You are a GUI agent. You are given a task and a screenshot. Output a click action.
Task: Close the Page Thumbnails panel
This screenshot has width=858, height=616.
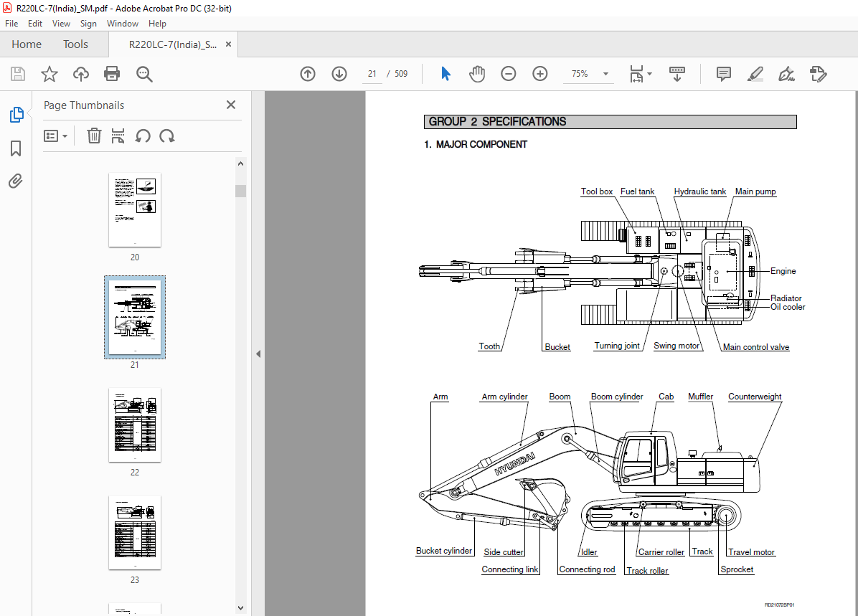click(231, 105)
